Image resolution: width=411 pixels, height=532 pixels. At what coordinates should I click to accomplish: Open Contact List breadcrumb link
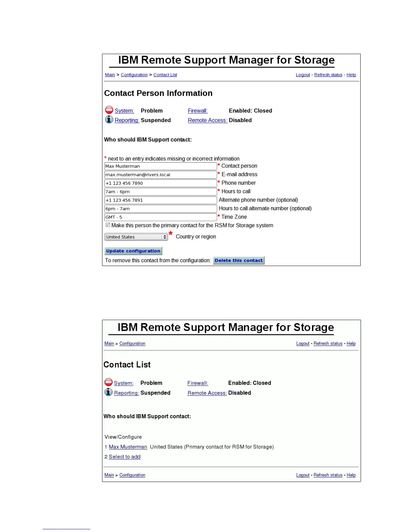[165, 75]
